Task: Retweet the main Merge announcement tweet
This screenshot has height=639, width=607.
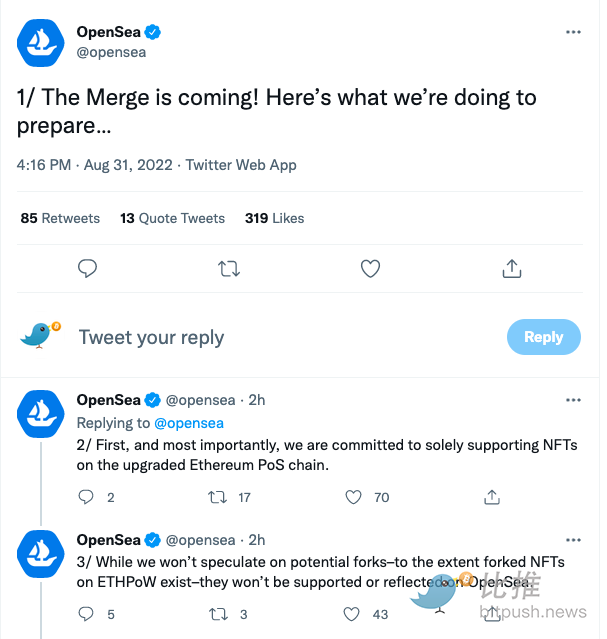Action: click(x=229, y=269)
